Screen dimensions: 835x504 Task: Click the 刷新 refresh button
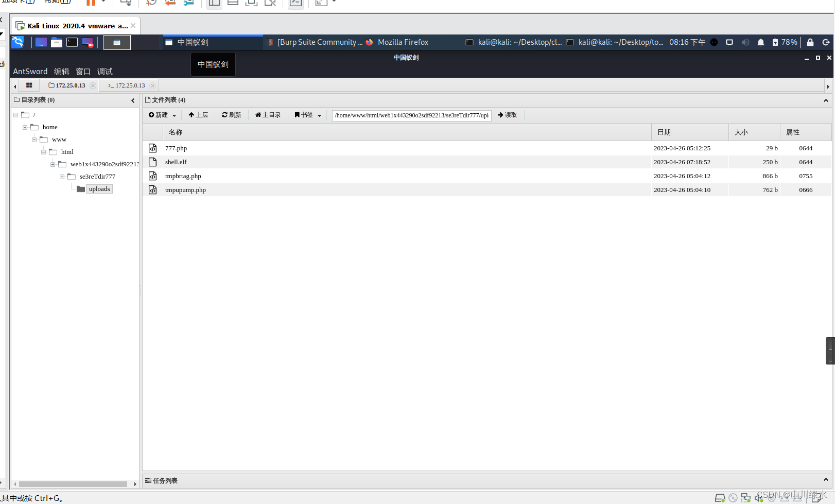232,115
